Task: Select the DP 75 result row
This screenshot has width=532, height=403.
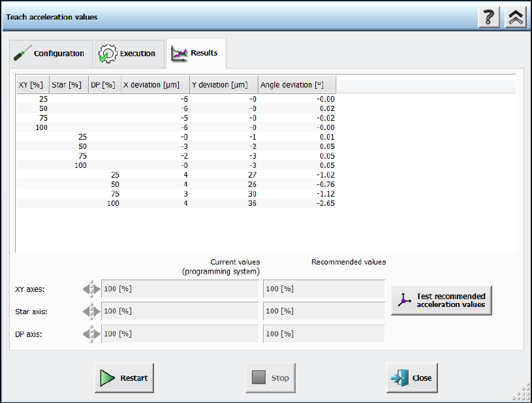Action: [176, 194]
